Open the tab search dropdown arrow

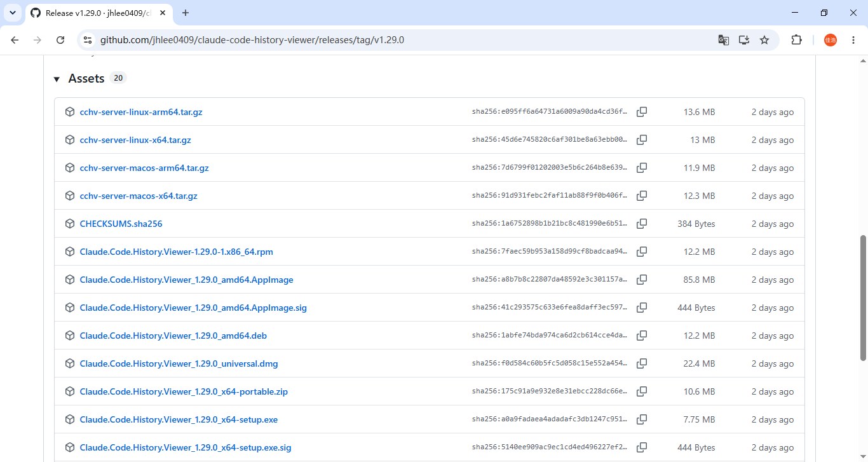[12, 13]
